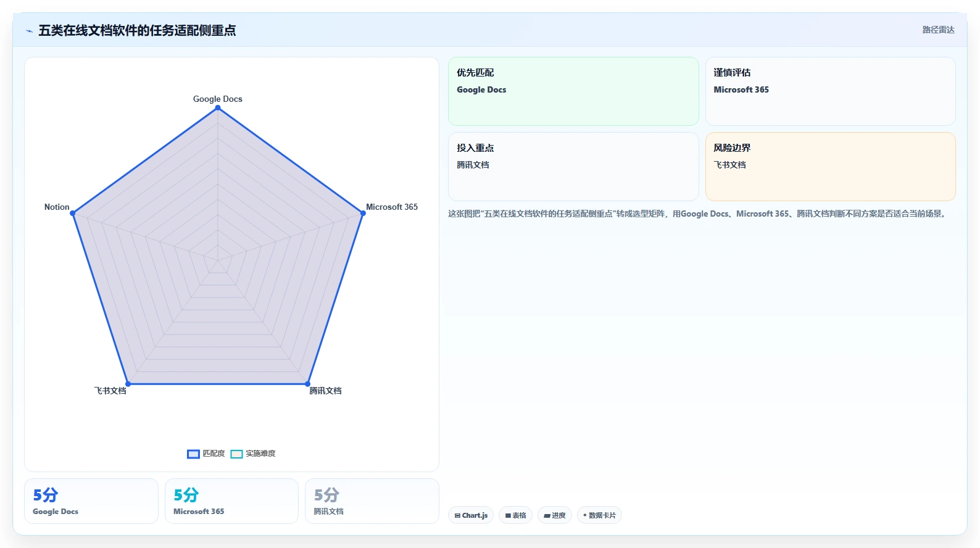Click the Google Docs axis label
The image size is (980, 548).
[218, 99]
